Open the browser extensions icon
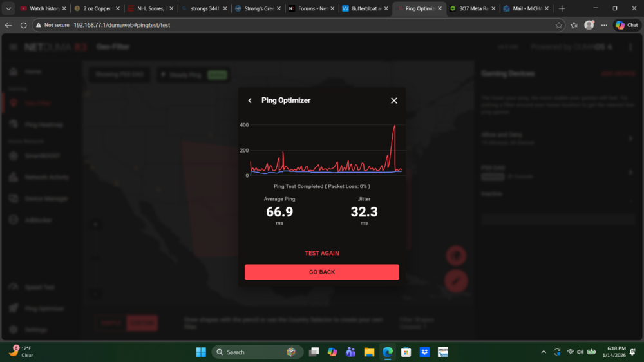The image size is (644, 362). (x=574, y=25)
